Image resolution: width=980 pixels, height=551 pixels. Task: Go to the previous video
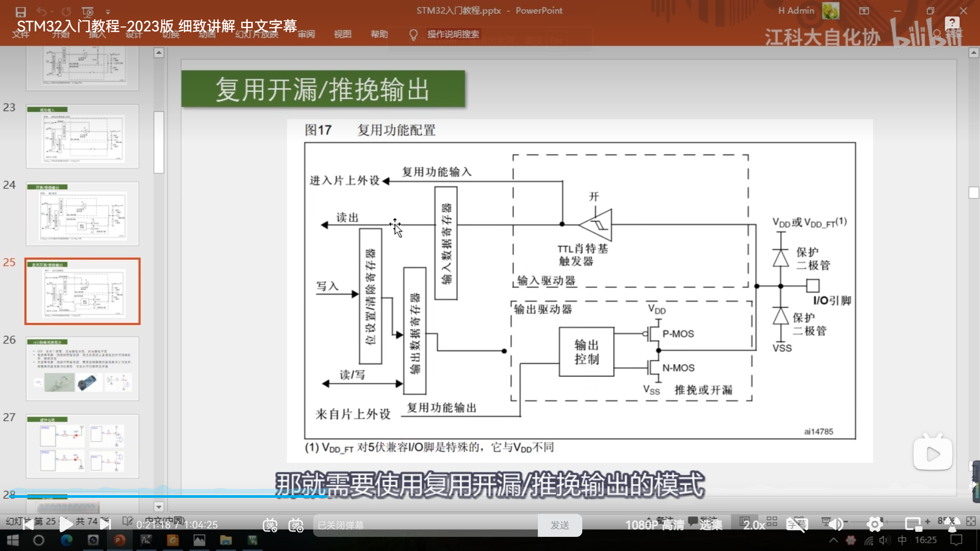point(28,525)
